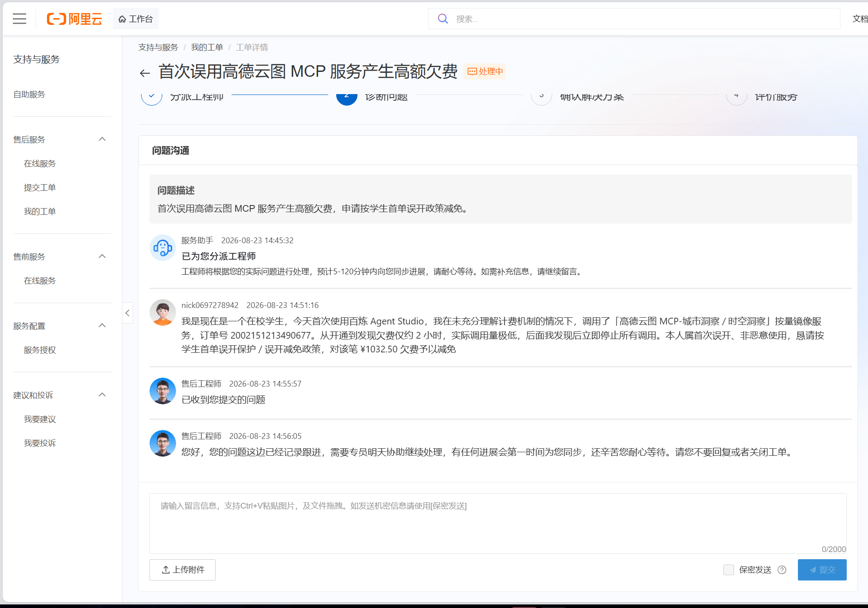Open the 文档 link in the top bar

pyautogui.click(x=860, y=19)
